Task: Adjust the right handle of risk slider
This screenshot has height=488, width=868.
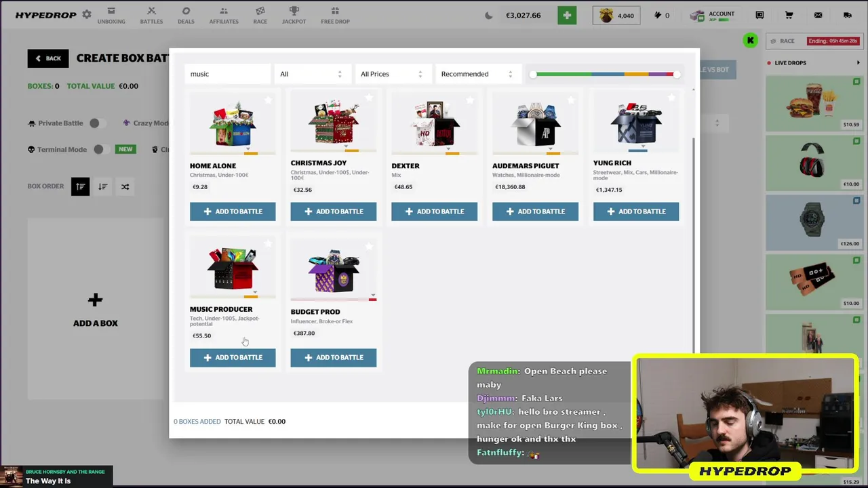Action: click(x=676, y=74)
